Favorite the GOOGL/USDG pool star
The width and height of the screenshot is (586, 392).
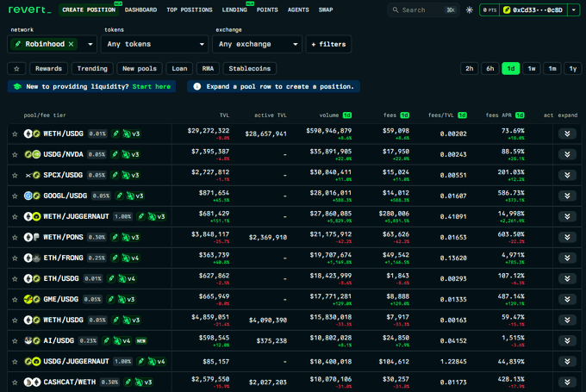coord(15,196)
